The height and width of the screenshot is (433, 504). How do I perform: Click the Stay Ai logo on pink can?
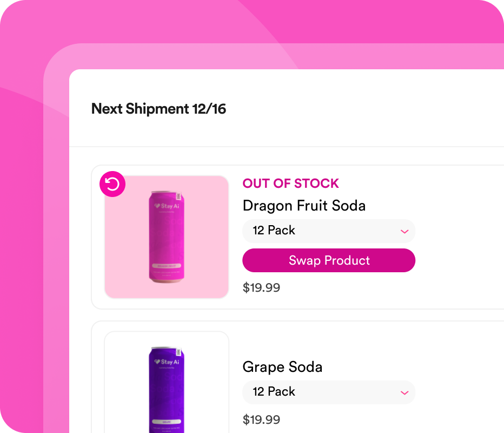(166, 206)
